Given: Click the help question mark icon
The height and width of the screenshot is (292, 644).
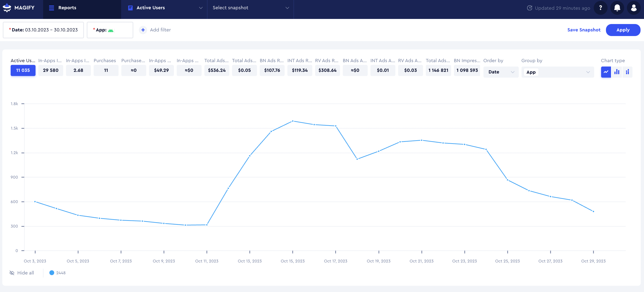Looking at the screenshot, I should (x=600, y=8).
